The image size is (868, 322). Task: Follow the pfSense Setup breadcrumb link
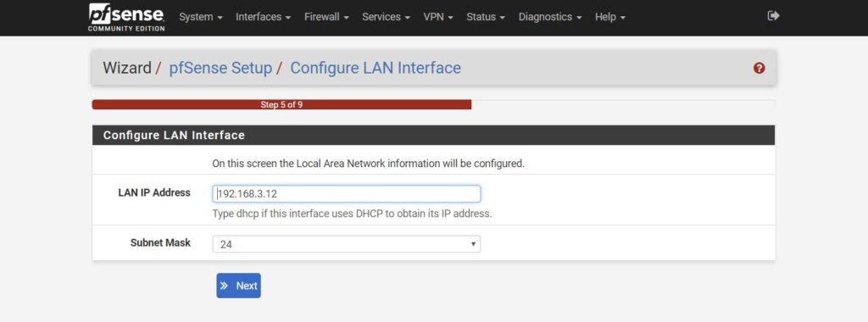220,68
